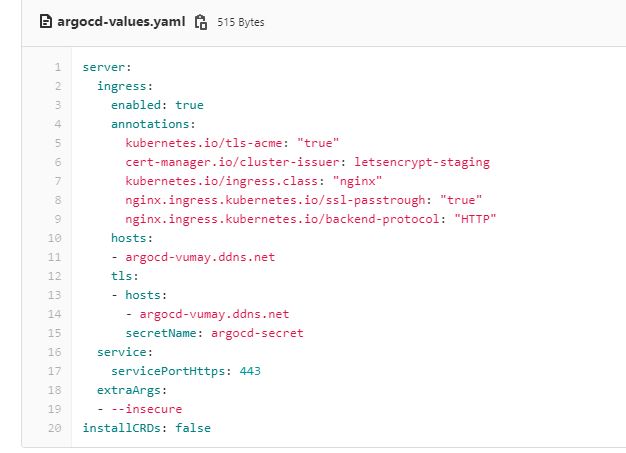Click the file document icon beside argocd-values.yaml
This screenshot has width=626, height=453.
[x=45, y=21]
